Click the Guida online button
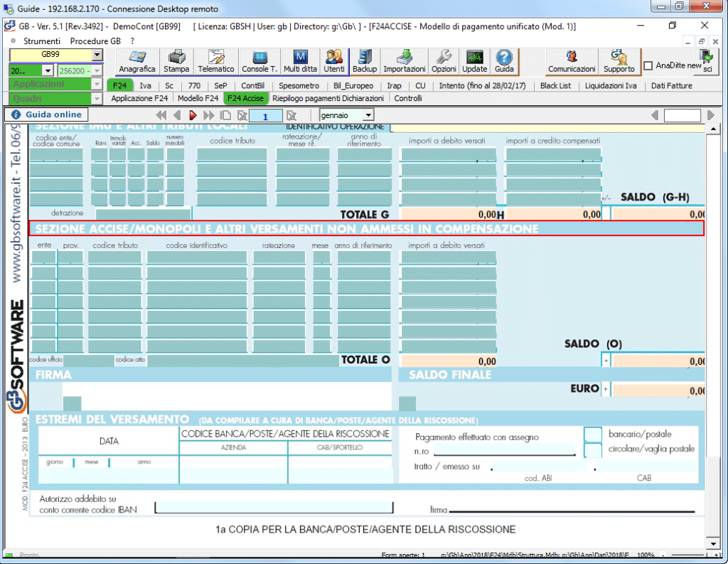Viewport: 728px width, 564px height. [46, 115]
